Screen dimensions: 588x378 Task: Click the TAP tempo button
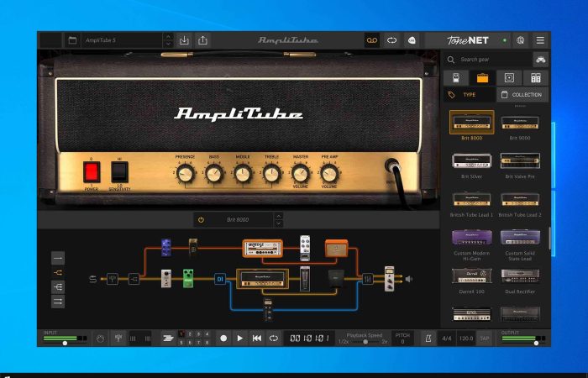(x=484, y=339)
